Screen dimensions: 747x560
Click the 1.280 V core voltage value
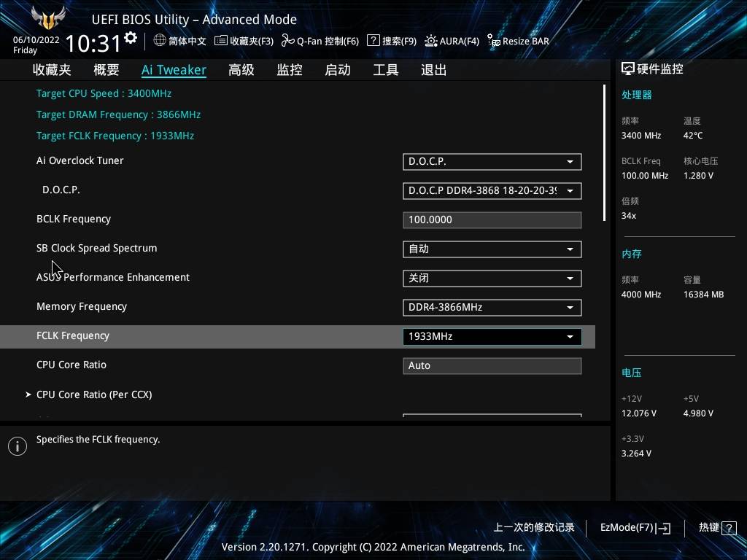(x=698, y=176)
